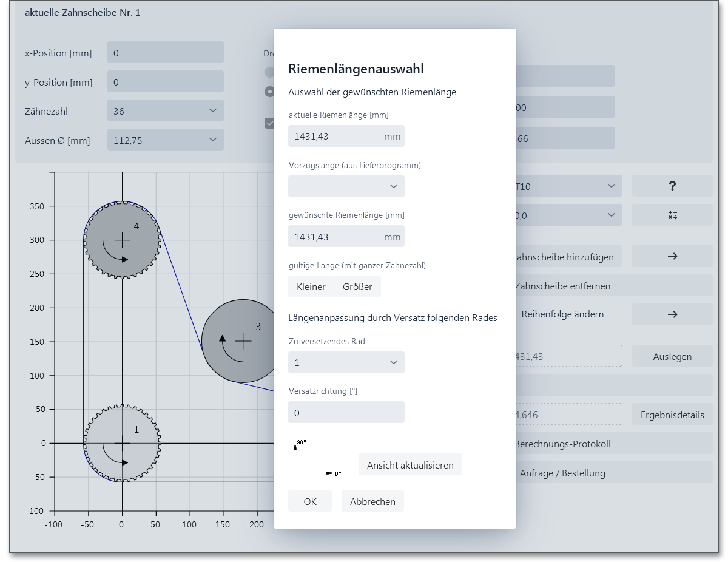Select the Größer valid length button
The height and width of the screenshot is (562, 728).
(357, 286)
